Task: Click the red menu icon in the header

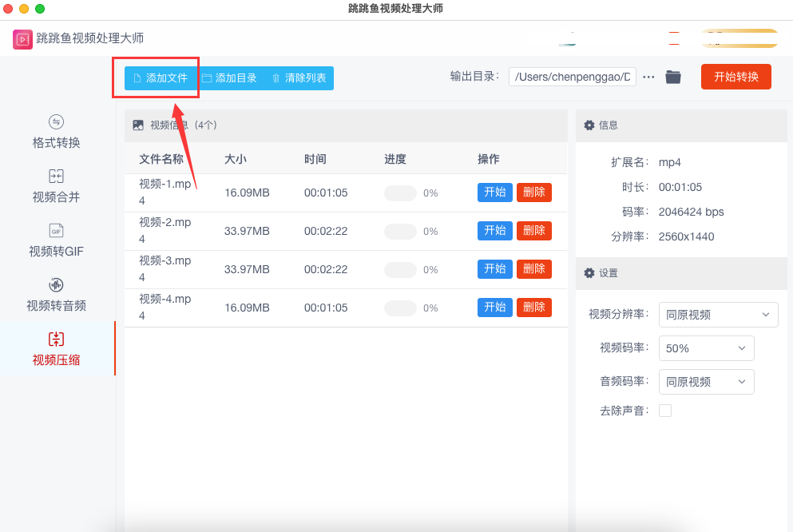Action: pyautogui.click(x=674, y=38)
